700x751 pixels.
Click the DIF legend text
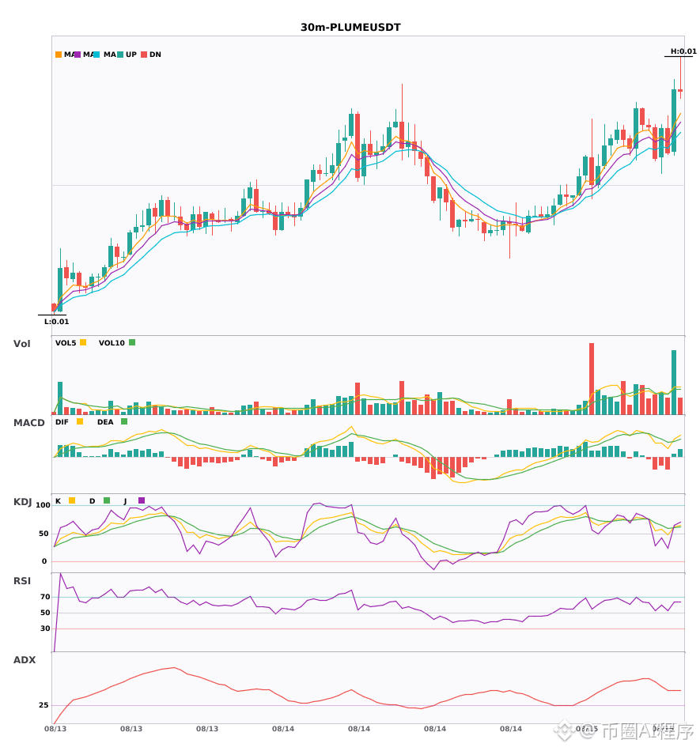62,422
